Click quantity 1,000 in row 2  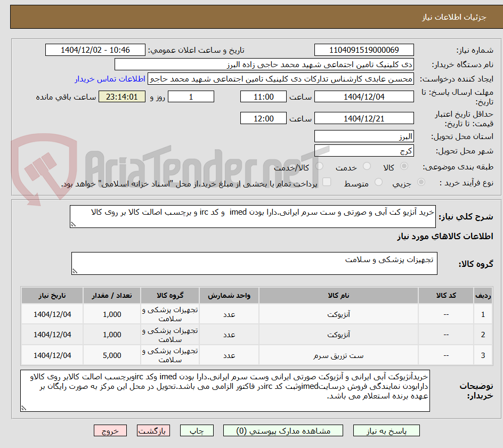[x=112, y=335]
